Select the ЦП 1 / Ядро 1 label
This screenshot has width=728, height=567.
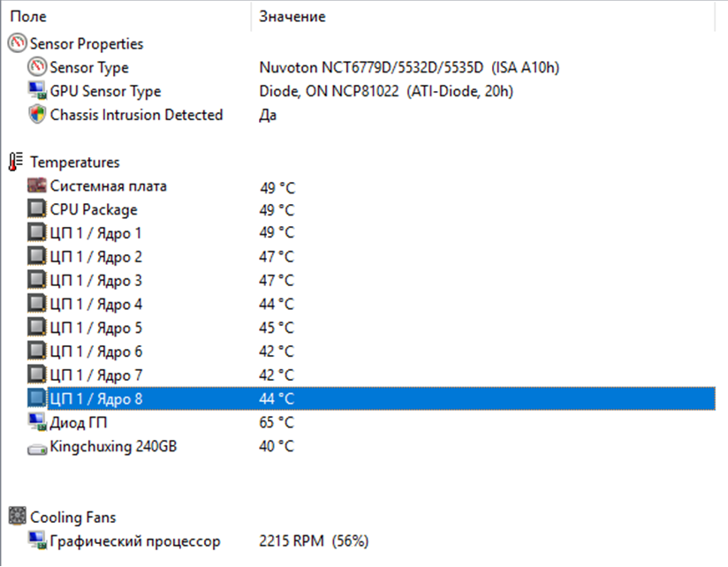(95, 233)
